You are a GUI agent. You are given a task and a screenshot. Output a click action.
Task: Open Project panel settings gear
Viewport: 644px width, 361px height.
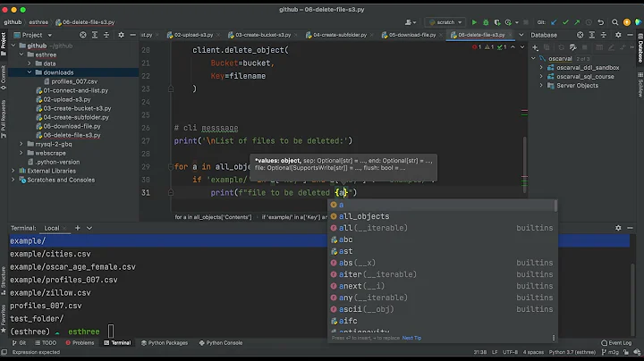coord(121,35)
